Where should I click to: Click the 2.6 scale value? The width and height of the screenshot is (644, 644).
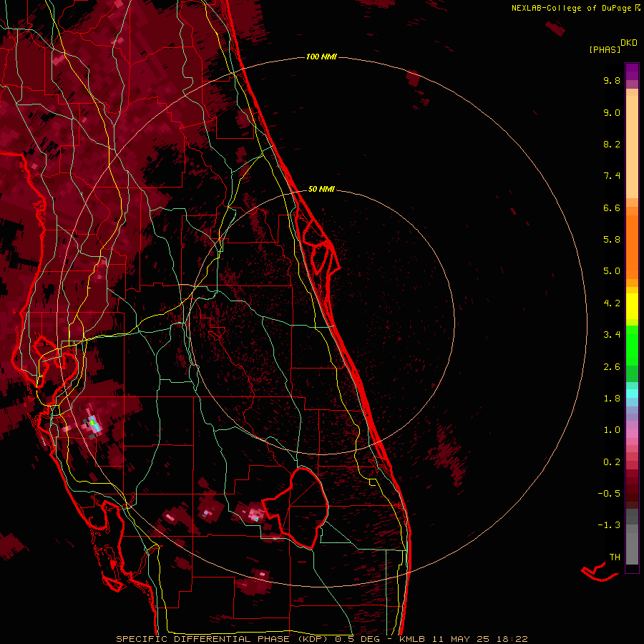coord(612,367)
